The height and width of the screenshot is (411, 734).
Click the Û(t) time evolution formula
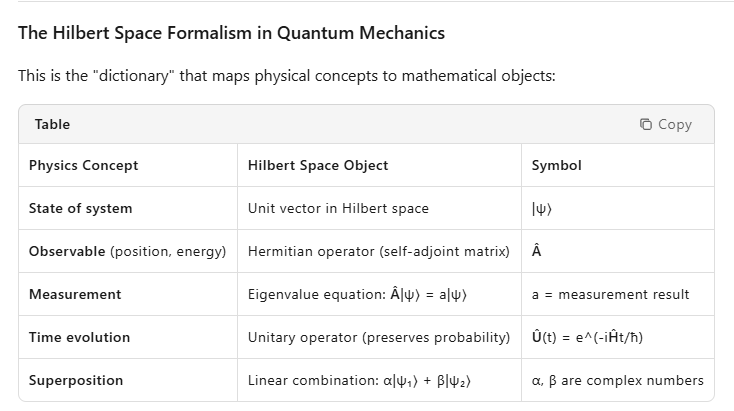pyautogui.click(x=587, y=338)
